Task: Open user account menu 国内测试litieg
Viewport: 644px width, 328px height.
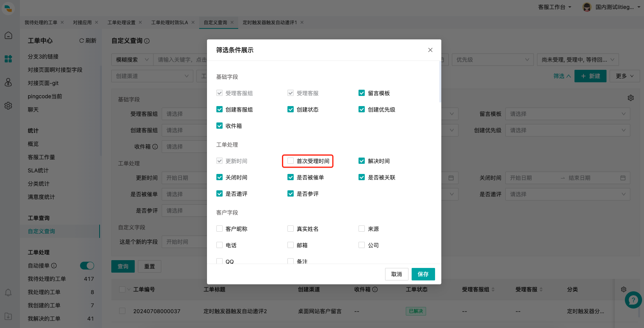Action: (612, 7)
